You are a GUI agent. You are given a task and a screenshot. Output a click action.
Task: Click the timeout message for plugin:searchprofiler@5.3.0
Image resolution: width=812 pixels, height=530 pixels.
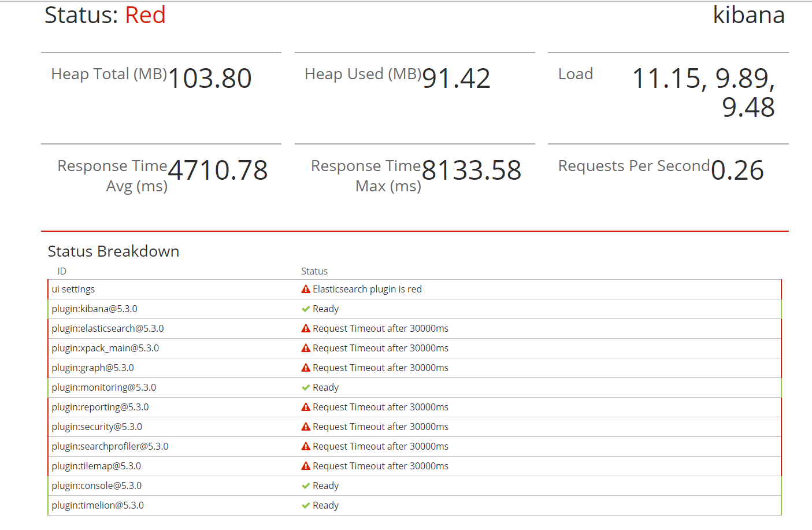(x=380, y=446)
